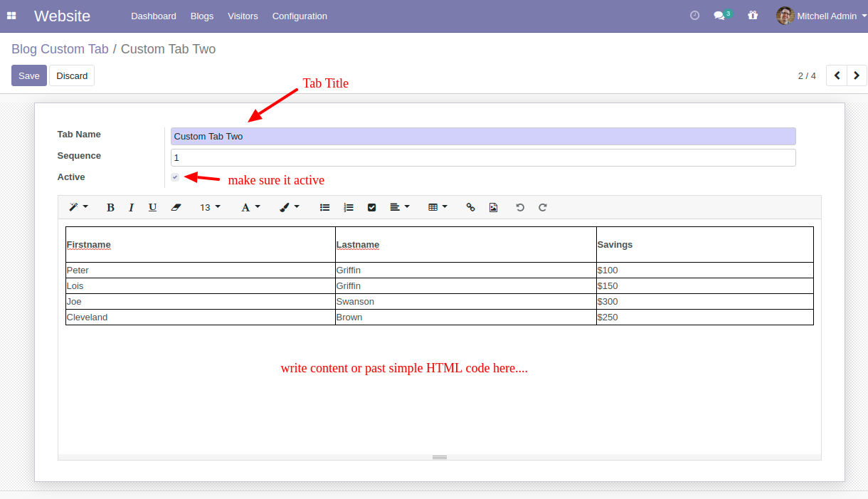The image size is (868, 499).
Task: Open Mitchell Admin user dropdown
Action: click(x=821, y=16)
